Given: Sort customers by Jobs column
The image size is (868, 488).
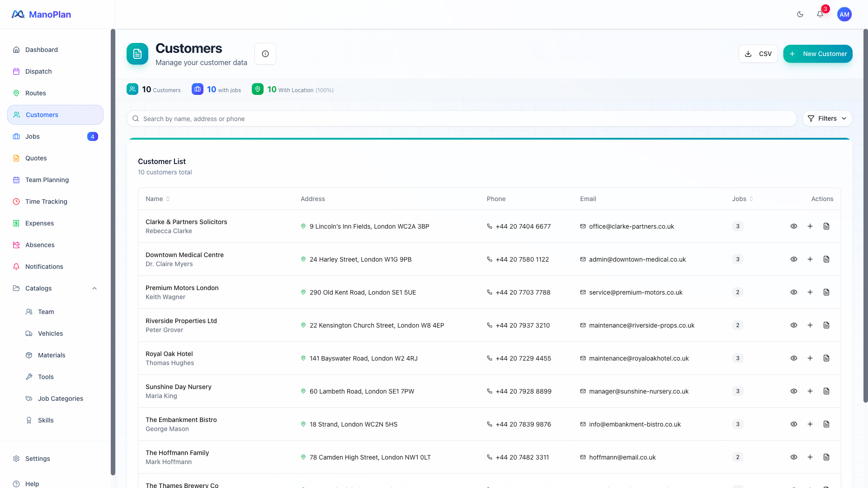Looking at the screenshot, I should click(x=742, y=199).
